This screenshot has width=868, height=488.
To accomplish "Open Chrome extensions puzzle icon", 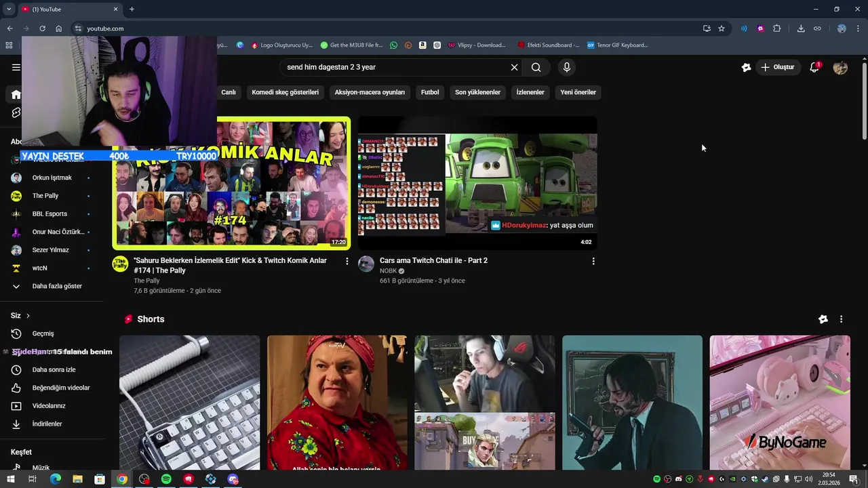I will pyautogui.click(x=777, y=28).
